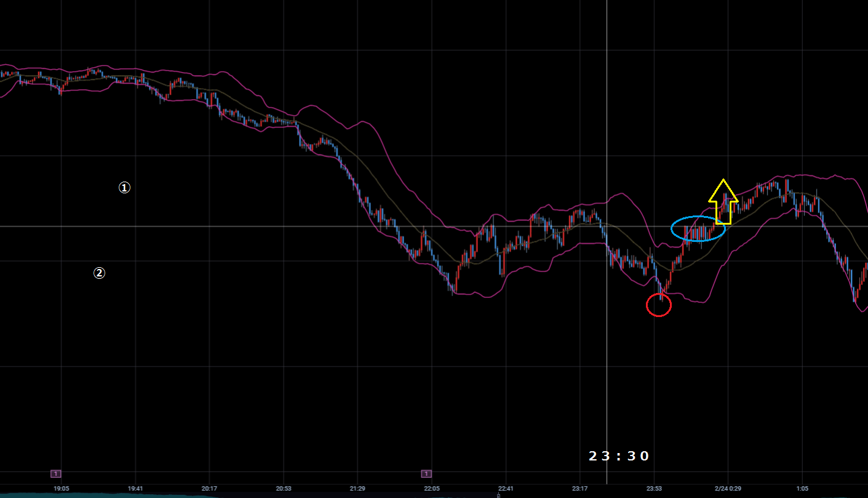Click the 23:17 time axis label
This screenshot has height=498, width=868.
(580, 488)
